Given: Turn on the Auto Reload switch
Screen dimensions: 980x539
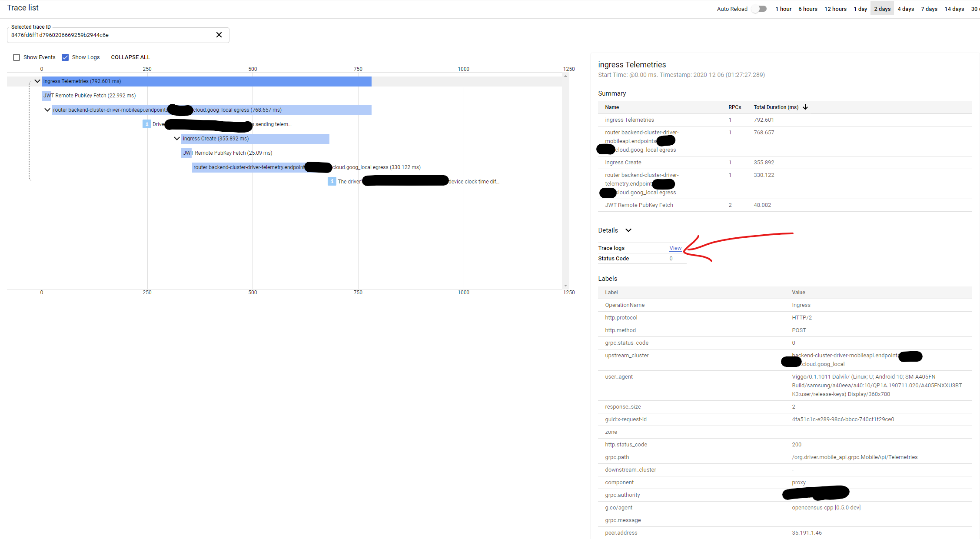Looking at the screenshot, I should pos(759,8).
